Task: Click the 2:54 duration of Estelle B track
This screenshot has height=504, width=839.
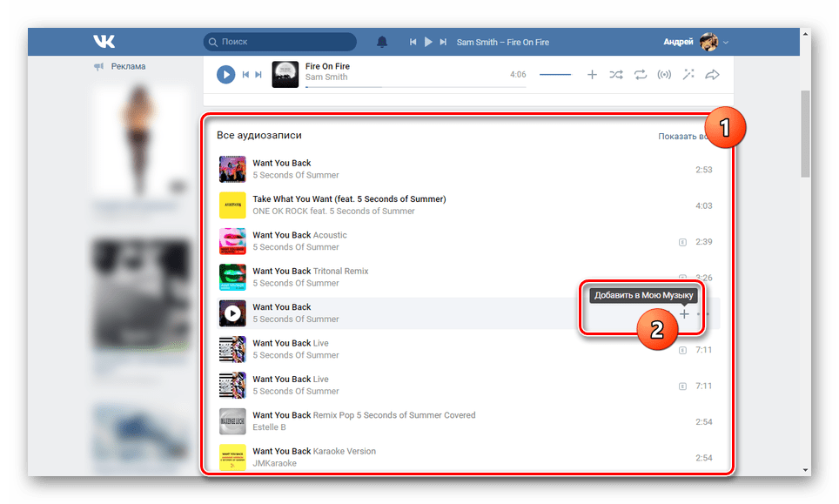Action: [703, 422]
